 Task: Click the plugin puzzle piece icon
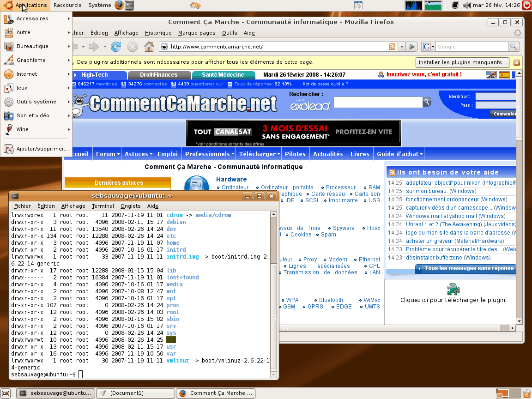coord(453,290)
